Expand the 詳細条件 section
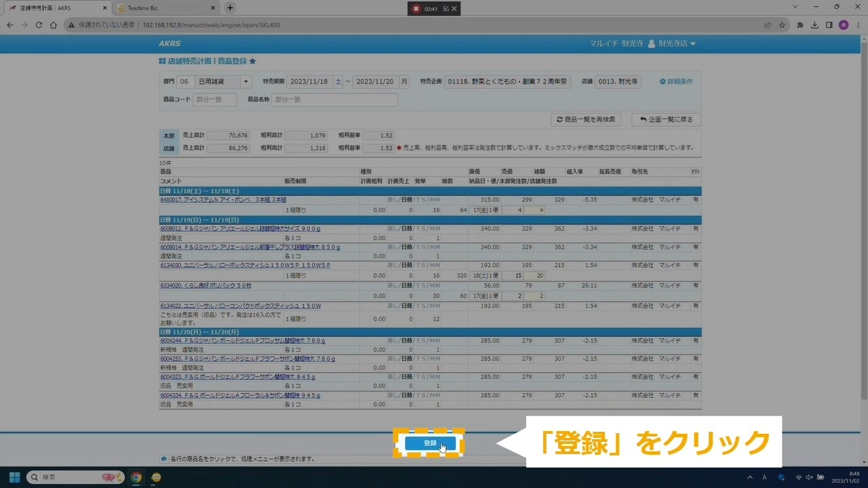Screen dimensions: 868x488 tap(676, 81)
